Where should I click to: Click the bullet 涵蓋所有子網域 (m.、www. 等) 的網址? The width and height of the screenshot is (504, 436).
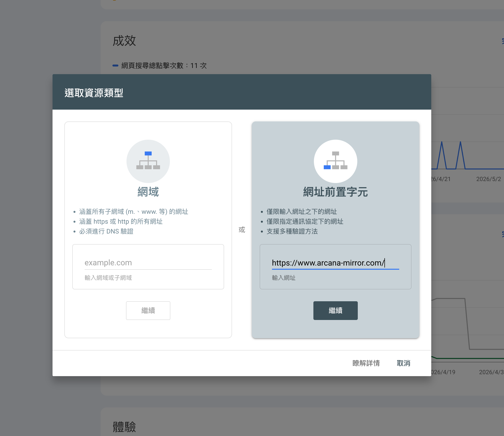[134, 212]
